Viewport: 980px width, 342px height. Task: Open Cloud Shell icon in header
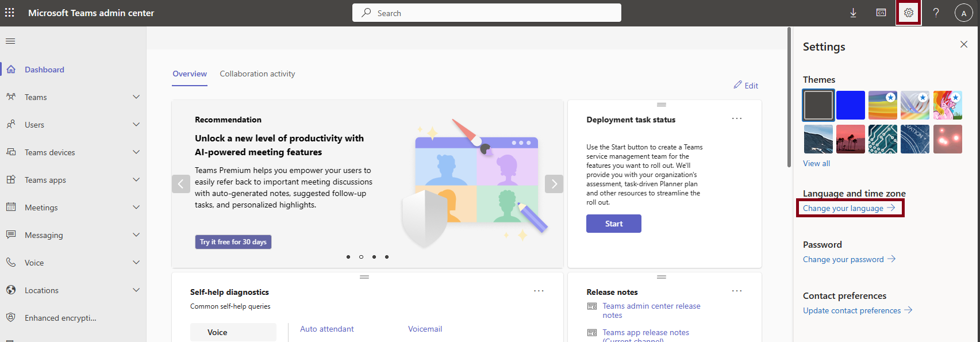[x=881, y=13]
